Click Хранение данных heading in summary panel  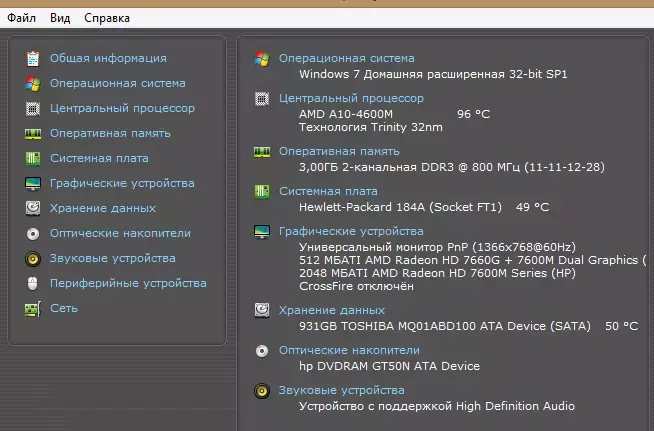pyautogui.click(x=332, y=310)
